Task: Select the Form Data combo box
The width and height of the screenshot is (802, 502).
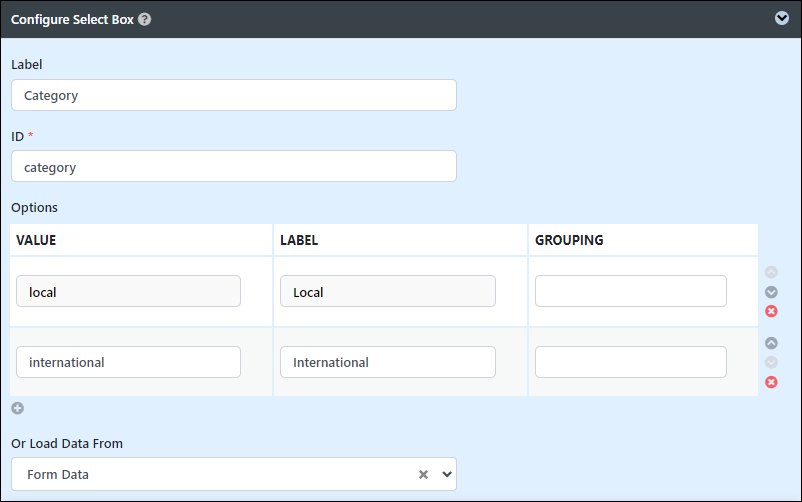Action: (x=234, y=474)
